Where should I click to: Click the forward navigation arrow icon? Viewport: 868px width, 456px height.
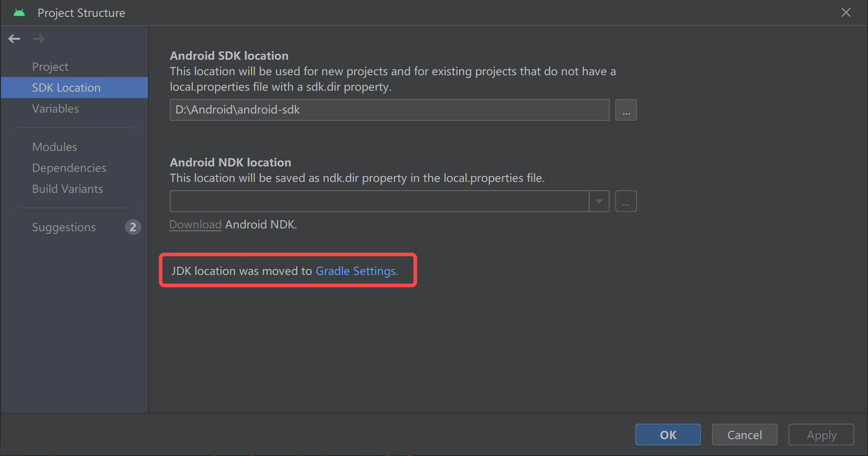39,39
